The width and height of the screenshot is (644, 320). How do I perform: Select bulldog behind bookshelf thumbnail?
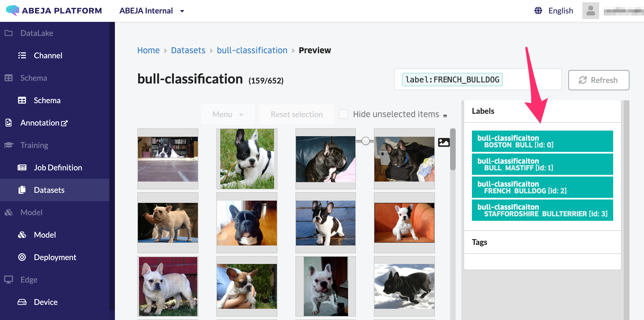168,159
